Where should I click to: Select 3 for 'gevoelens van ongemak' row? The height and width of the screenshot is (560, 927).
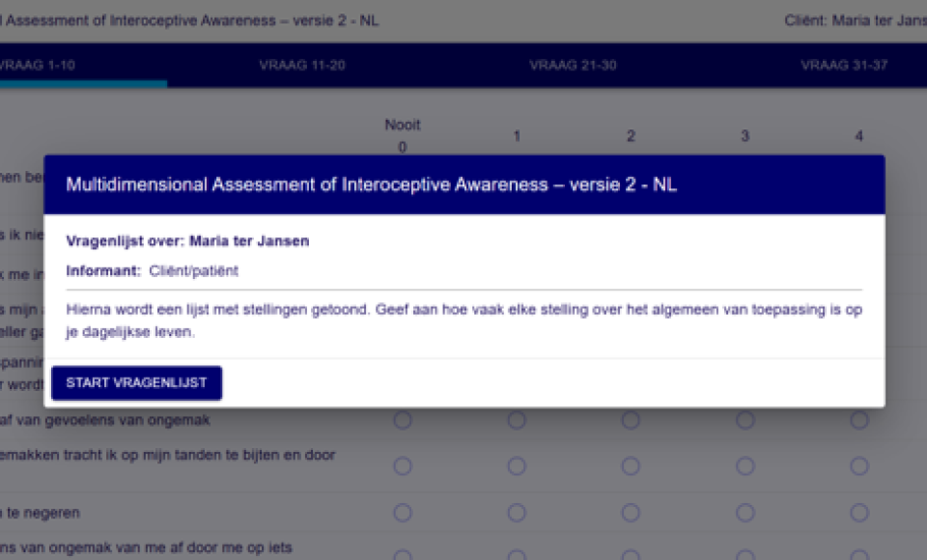(744, 420)
